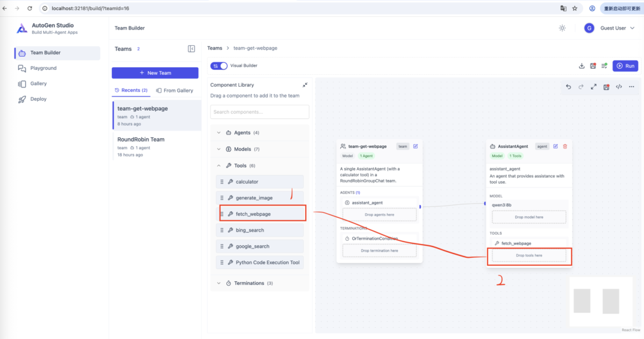644x339 pixels.
Task: Edit the AssistantAgent node
Action: 555,147
